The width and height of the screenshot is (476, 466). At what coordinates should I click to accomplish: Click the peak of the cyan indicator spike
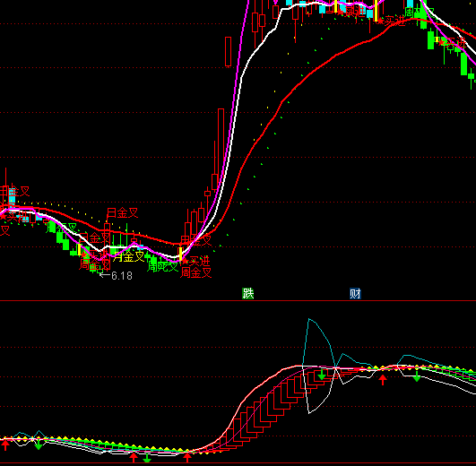308,319
